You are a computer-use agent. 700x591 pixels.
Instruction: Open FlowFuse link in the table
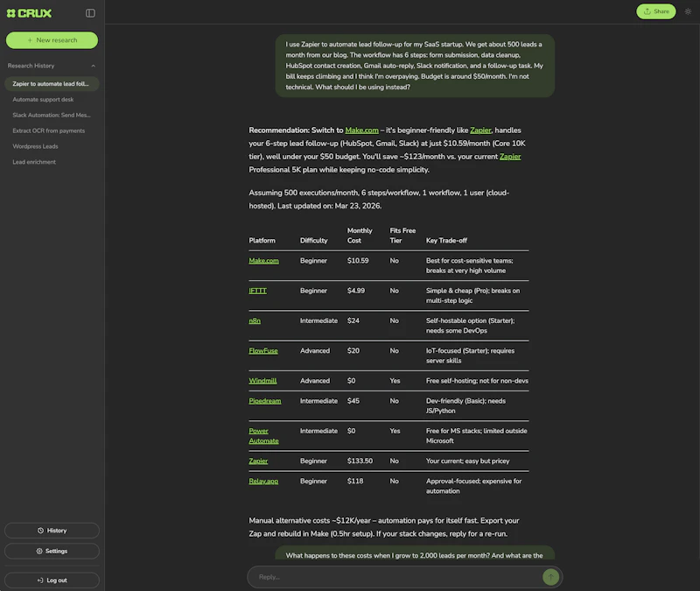tap(263, 351)
